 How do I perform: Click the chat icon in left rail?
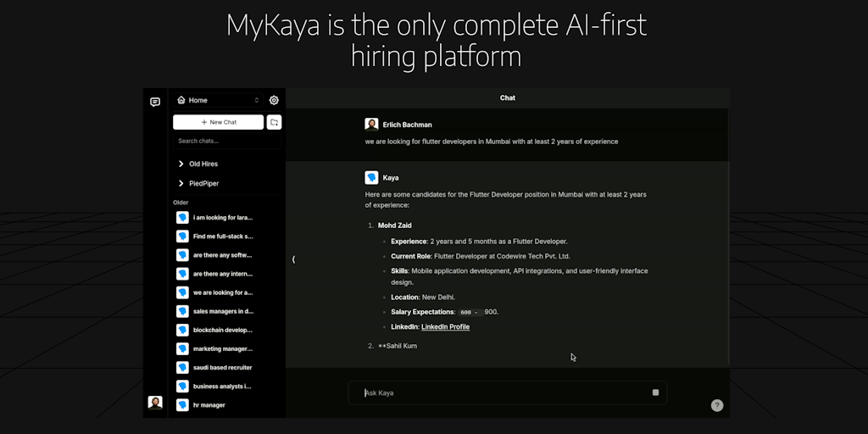pos(155,102)
